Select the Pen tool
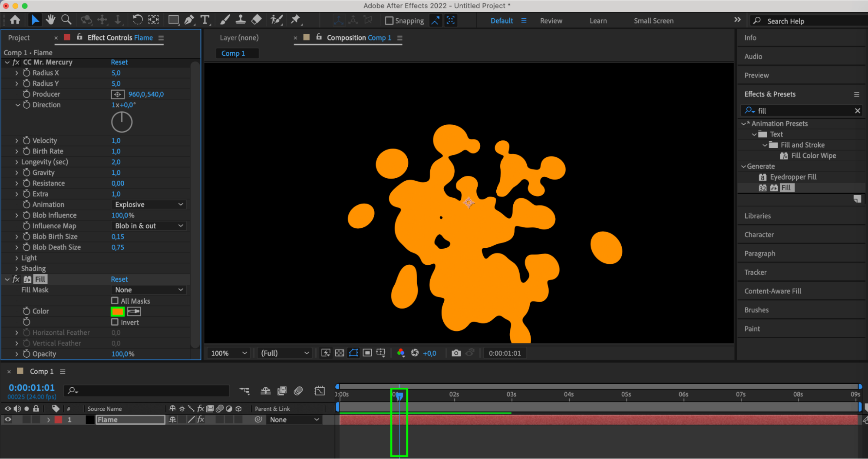The height and width of the screenshot is (459, 868). (189, 20)
